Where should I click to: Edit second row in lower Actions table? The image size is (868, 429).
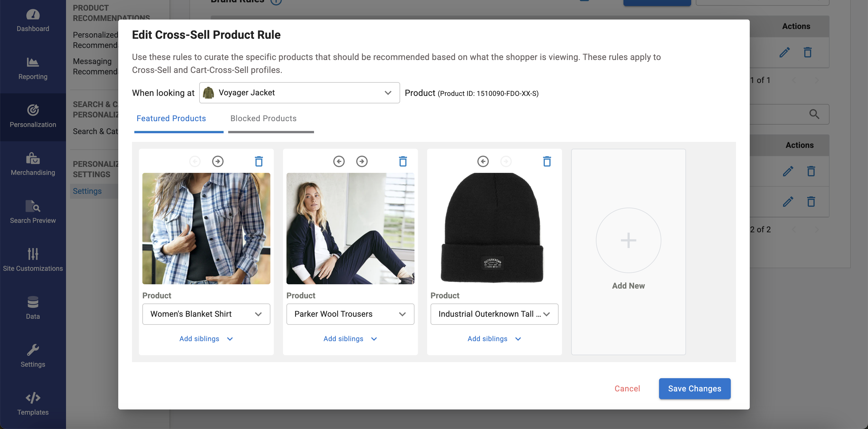click(x=788, y=202)
